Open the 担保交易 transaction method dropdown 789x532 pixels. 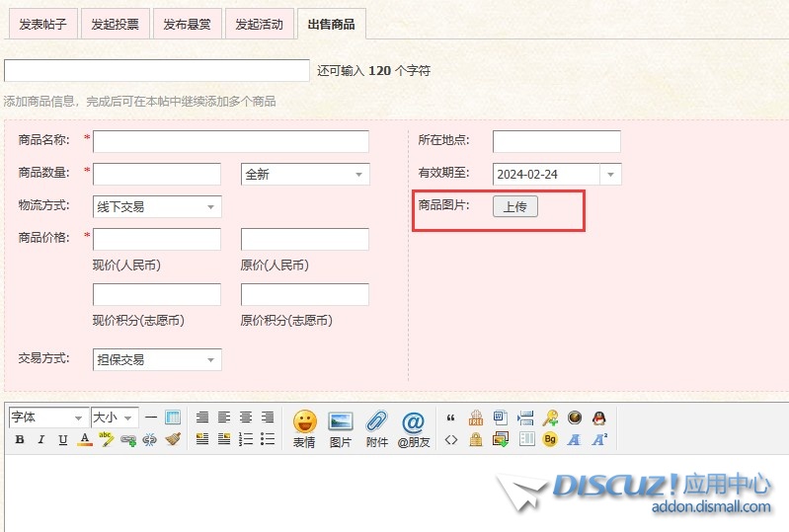tap(157, 359)
